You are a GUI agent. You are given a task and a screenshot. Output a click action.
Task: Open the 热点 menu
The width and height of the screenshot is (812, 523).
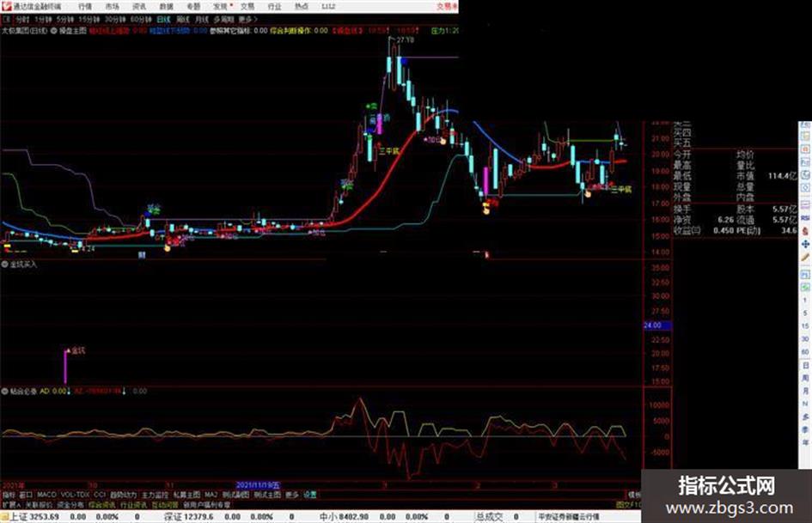coord(302,6)
